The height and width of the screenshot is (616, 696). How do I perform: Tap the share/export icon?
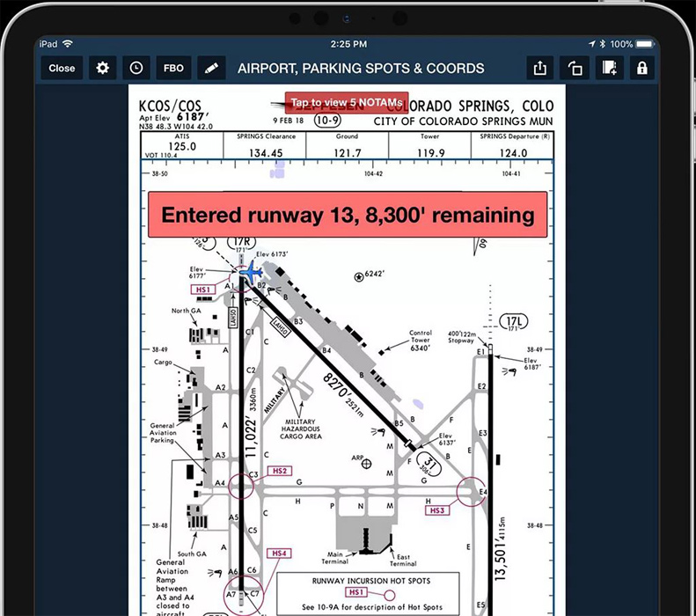[538, 68]
